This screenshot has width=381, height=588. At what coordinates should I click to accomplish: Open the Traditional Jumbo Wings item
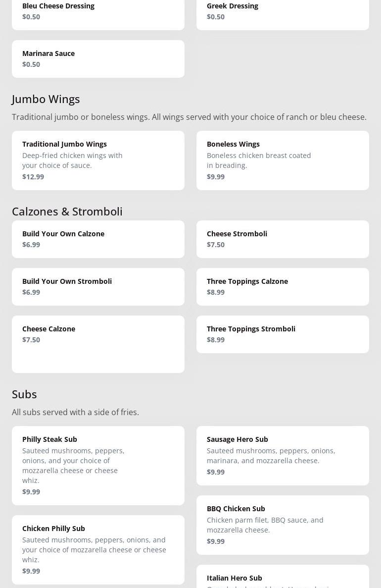[98, 160]
